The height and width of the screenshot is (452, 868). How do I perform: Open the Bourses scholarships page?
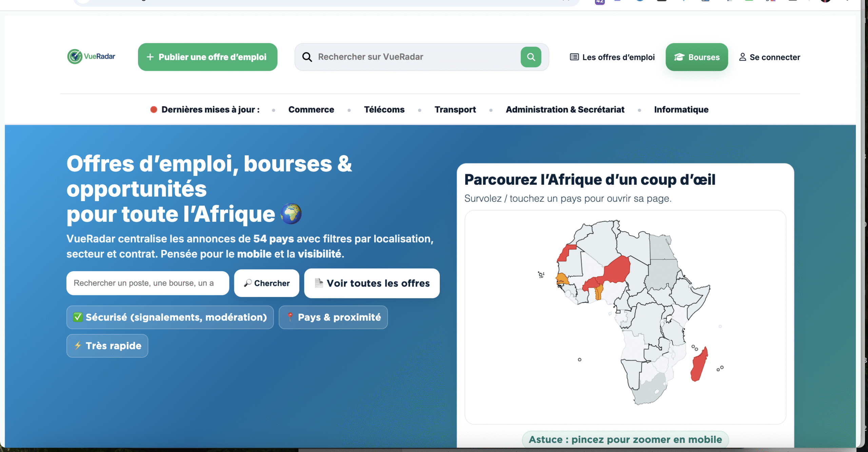(696, 57)
